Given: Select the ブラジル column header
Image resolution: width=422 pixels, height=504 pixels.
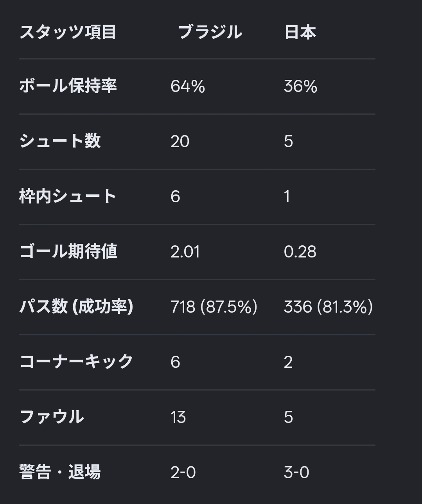Looking at the screenshot, I should [210, 32].
